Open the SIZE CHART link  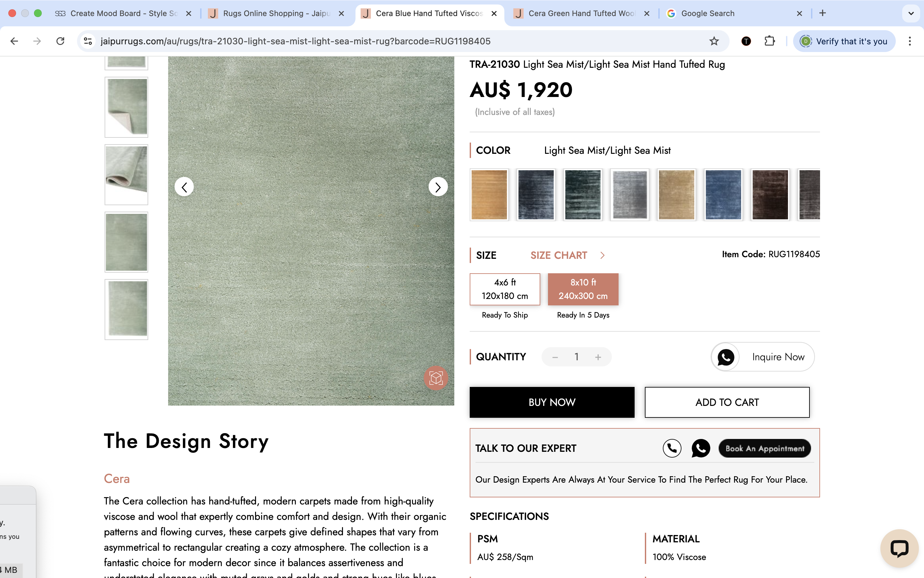point(559,255)
